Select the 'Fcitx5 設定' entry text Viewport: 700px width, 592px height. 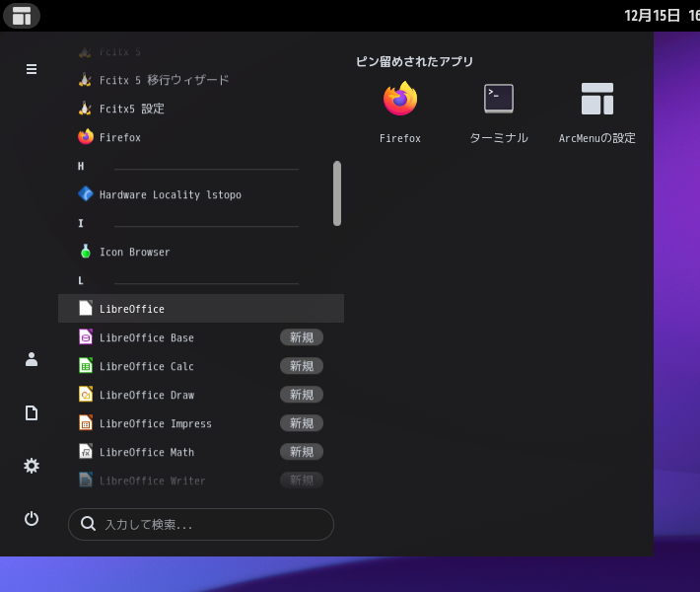132,109
